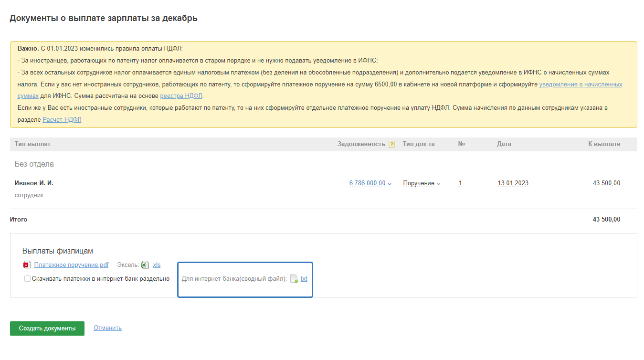Screen dimensions: 644x360
Task: Enable Скачивать платежки в интернет-банк раздельно checkbox
Action: coord(28,279)
